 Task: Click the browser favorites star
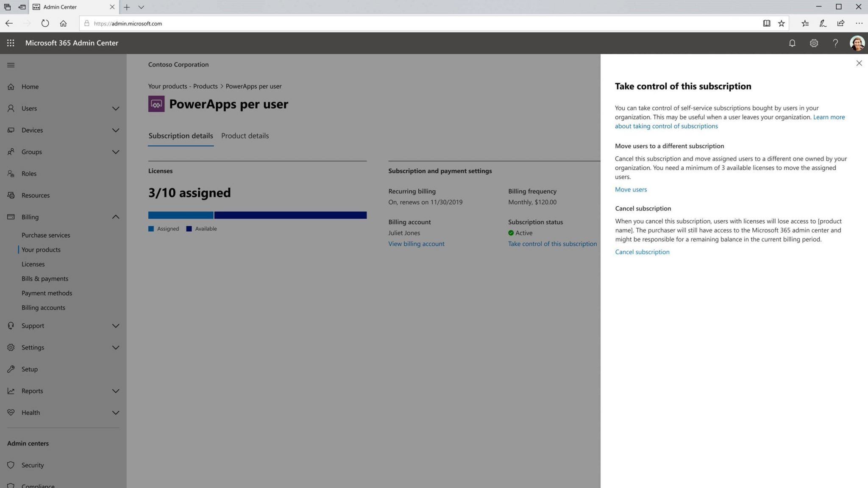pyautogui.click(x=781, y=23)
